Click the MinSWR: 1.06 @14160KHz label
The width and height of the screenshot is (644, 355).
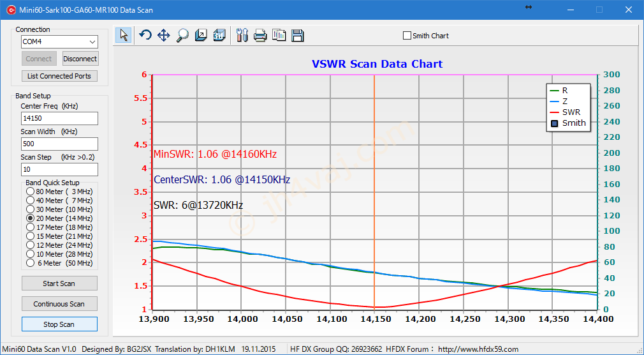coord(216,155)
